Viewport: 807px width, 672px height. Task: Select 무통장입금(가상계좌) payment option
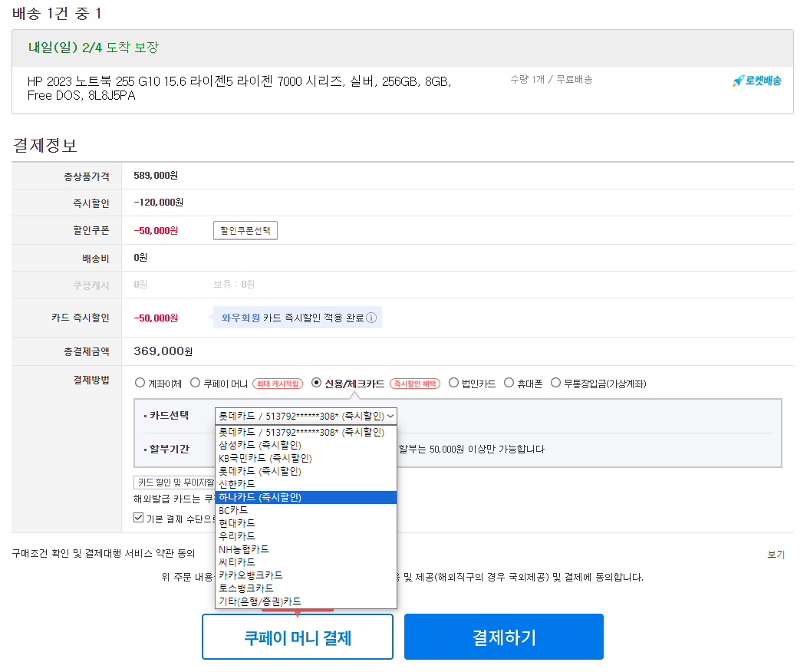tap(555, 383)
